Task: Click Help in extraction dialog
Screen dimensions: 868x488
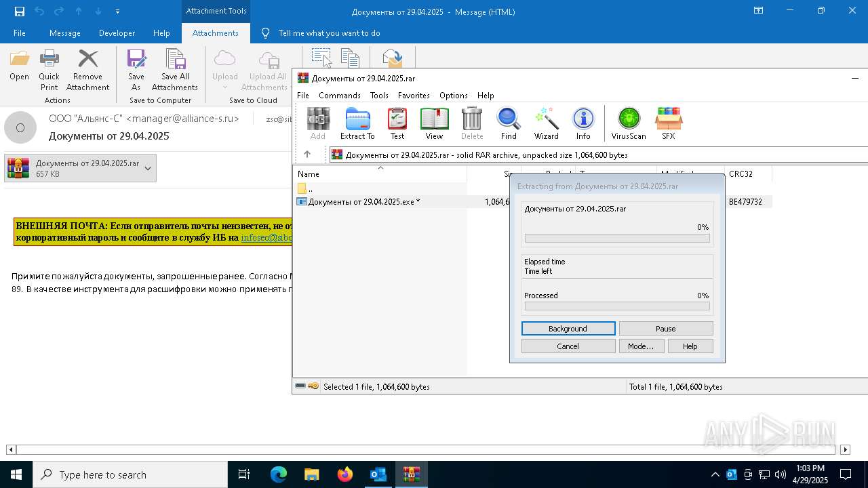Action: (x=690, y=346)
